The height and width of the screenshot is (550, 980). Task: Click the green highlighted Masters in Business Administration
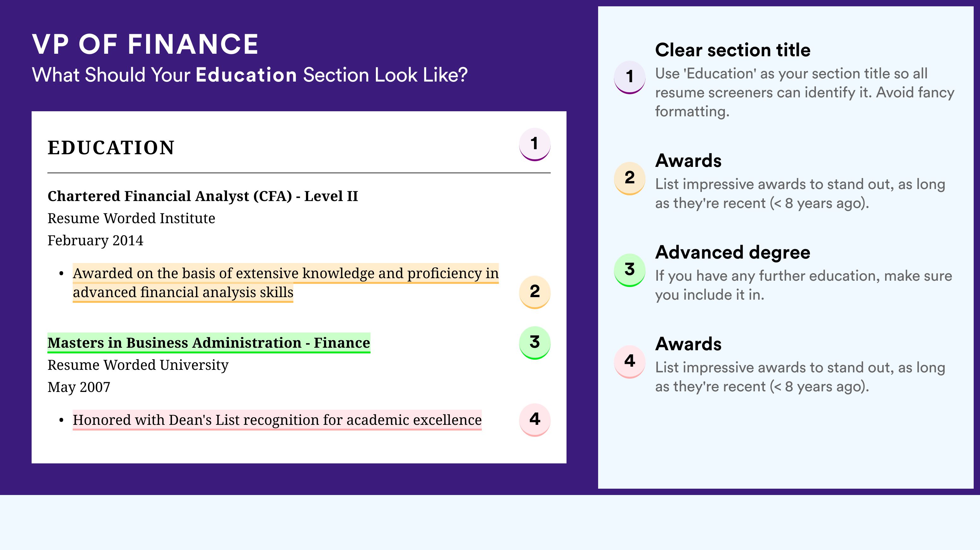[x=209, y=343]
